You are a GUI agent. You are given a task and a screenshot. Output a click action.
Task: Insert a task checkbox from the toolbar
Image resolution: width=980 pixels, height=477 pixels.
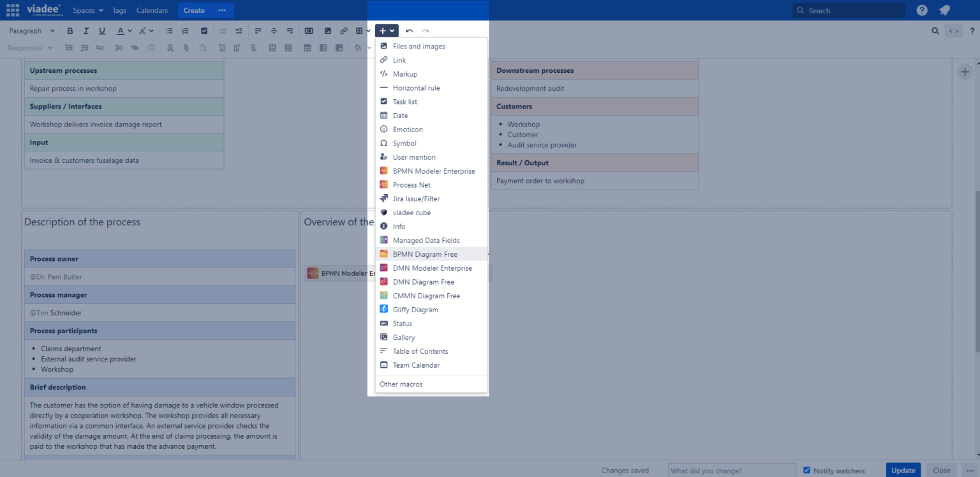point(204,30)
